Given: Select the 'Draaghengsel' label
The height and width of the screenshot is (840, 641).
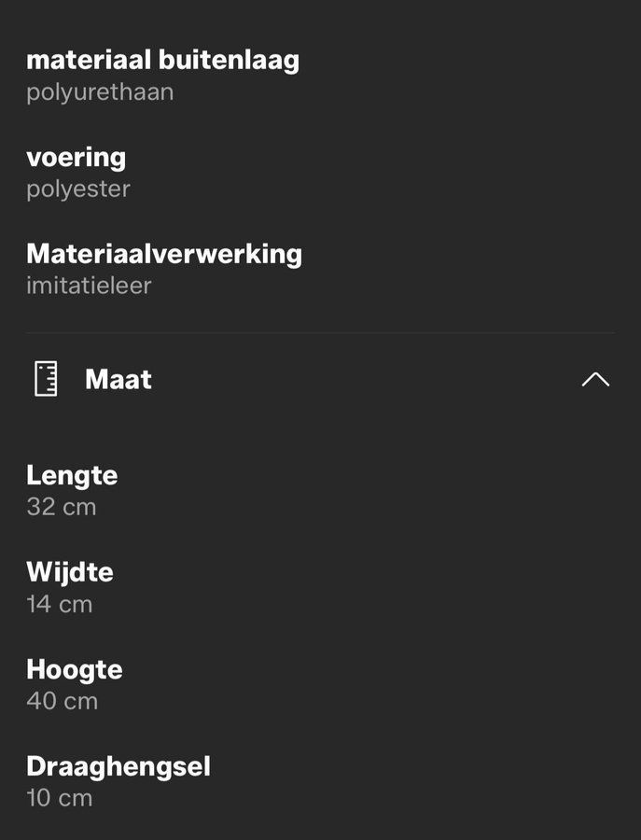Looking at the screenshot, I should pos(118,766).
